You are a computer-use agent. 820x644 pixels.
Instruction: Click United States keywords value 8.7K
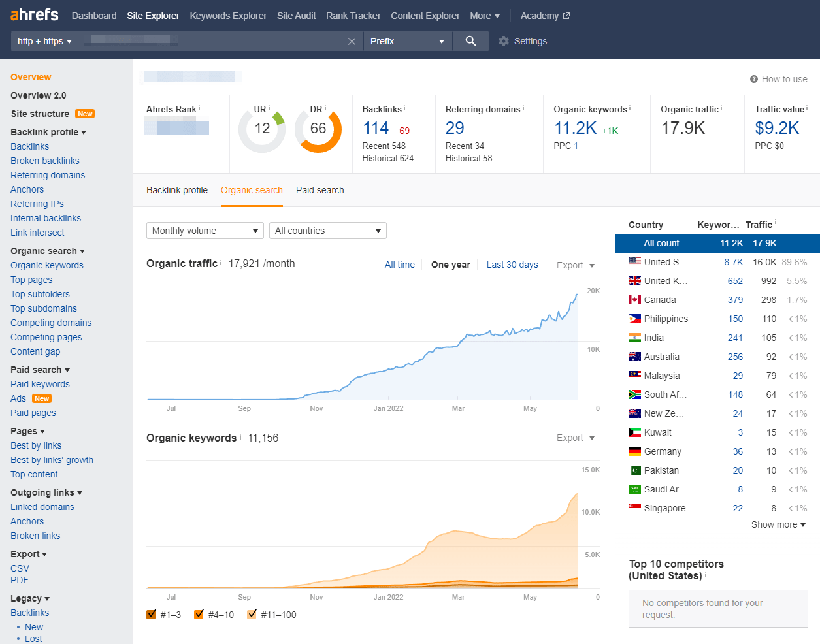(x=734, y=262)
